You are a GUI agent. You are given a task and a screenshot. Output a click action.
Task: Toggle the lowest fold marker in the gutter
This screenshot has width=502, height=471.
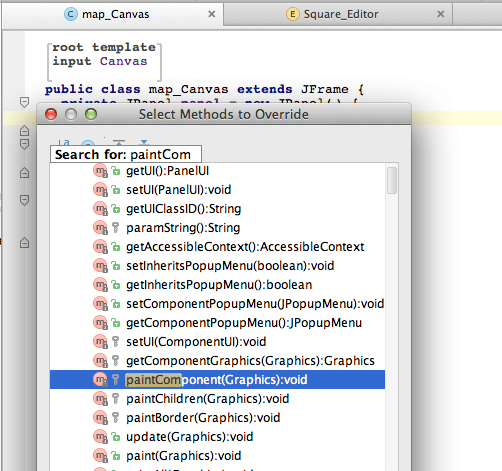(x=24, y=242)
